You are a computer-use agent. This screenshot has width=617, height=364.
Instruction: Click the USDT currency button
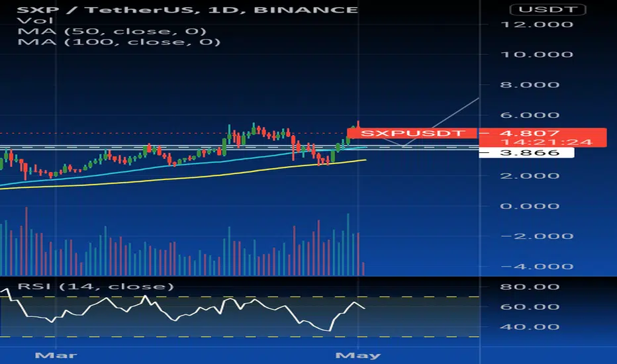547,9
